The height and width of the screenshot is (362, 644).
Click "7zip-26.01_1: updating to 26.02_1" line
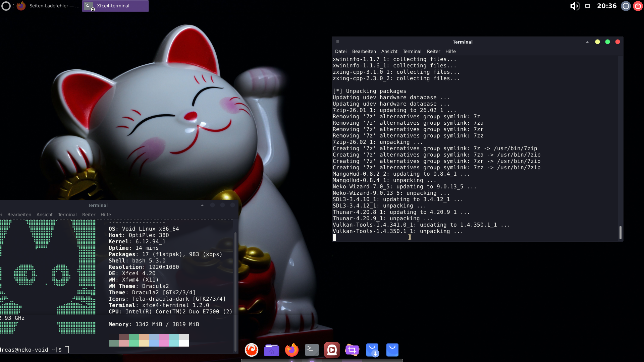(x=394, y=110)
